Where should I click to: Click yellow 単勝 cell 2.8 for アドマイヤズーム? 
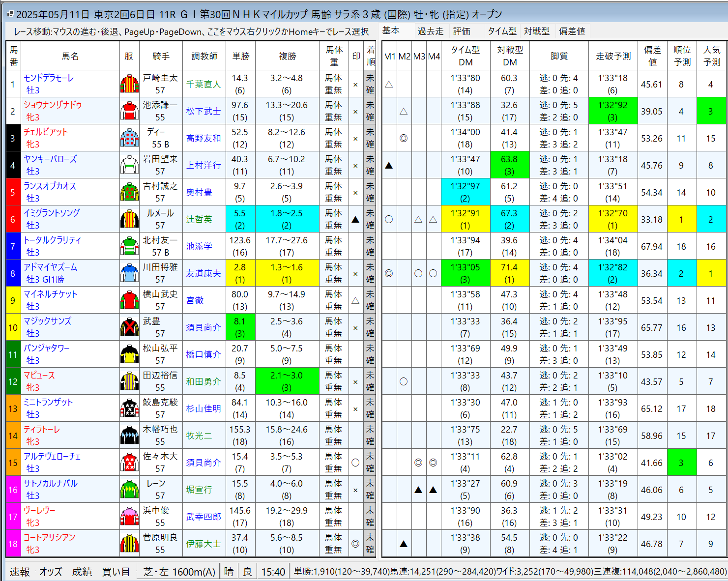point(240,273)
